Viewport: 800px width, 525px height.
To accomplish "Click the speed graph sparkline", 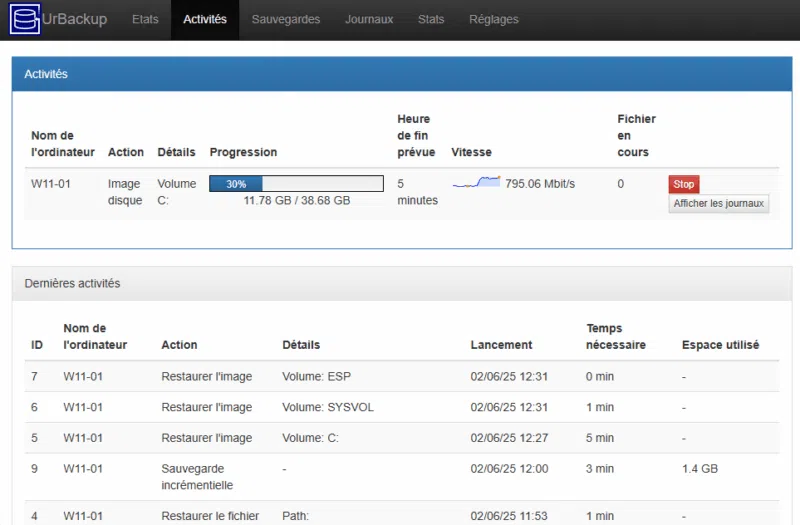I will coord(476,183).
